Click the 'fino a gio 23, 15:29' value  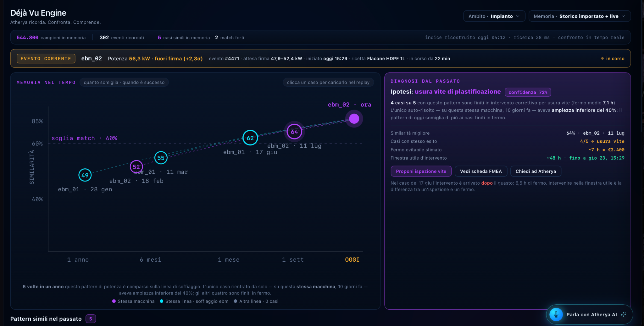(597, 158)
